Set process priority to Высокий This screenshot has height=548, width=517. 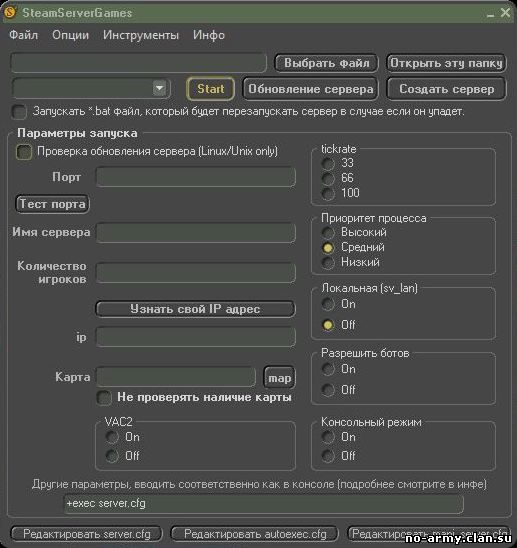coord(328,232)
